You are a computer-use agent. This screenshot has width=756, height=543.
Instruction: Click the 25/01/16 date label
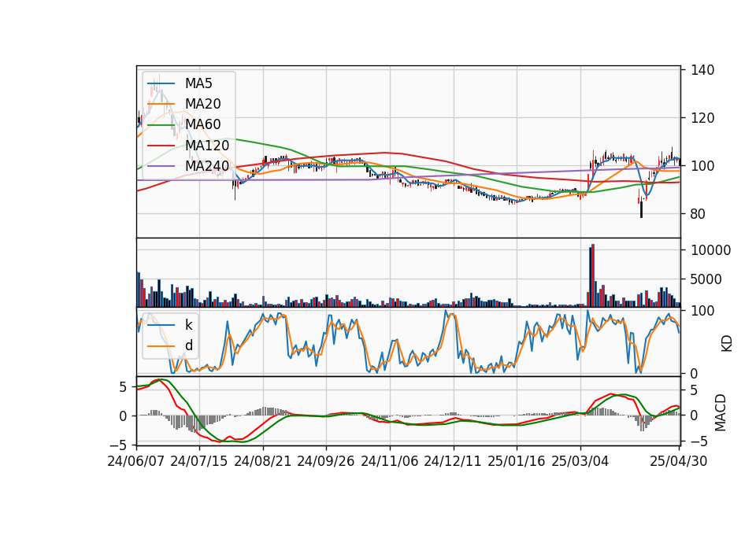click(517, 461)
